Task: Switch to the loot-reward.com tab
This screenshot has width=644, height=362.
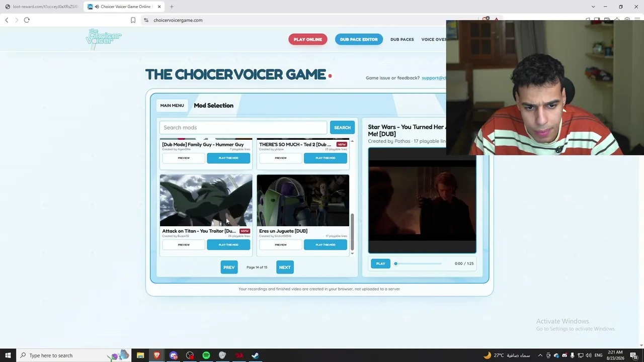Action: click(x=41, y=7)
